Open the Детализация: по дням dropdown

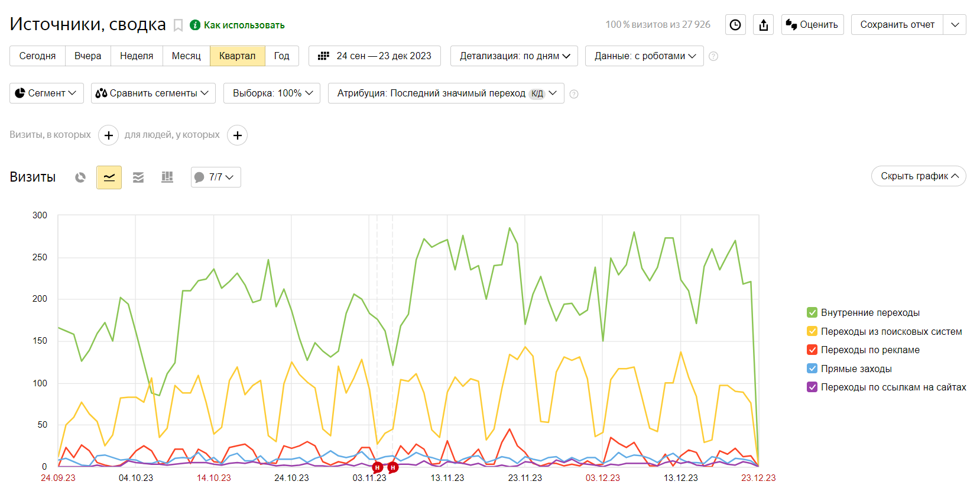pos(514,56)
